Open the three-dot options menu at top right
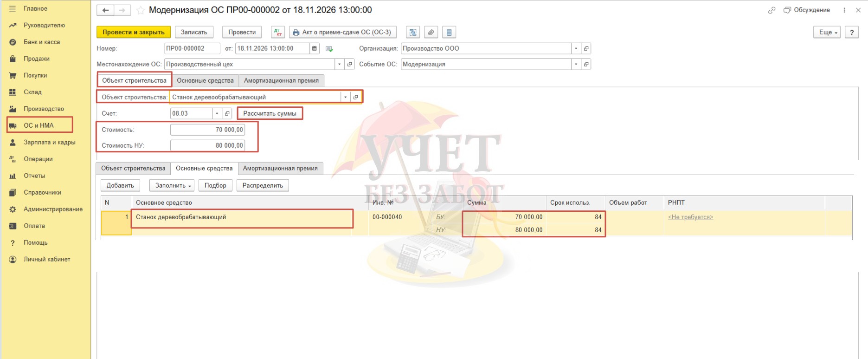The height and width of the screenshot is (359, 868). click(844, 10)
